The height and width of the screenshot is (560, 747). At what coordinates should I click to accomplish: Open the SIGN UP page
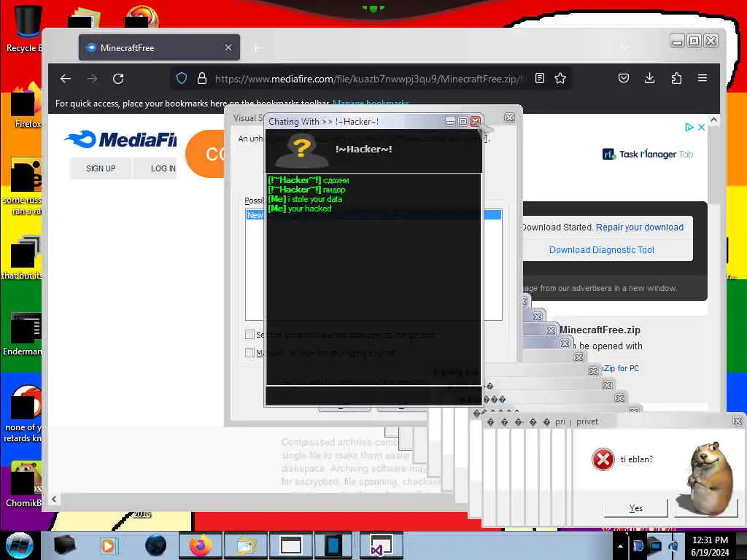[x=101, y=168]
